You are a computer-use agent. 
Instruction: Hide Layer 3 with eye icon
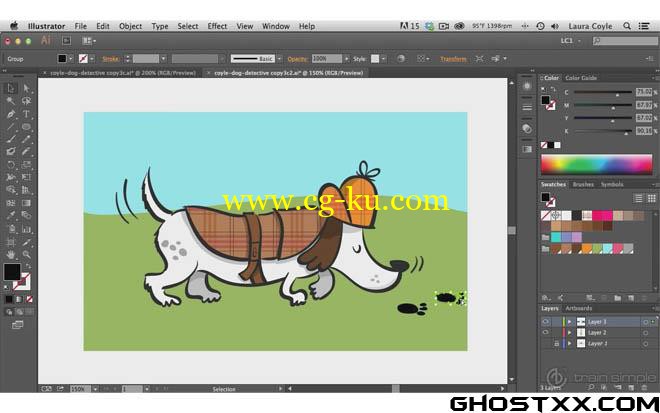546,322
